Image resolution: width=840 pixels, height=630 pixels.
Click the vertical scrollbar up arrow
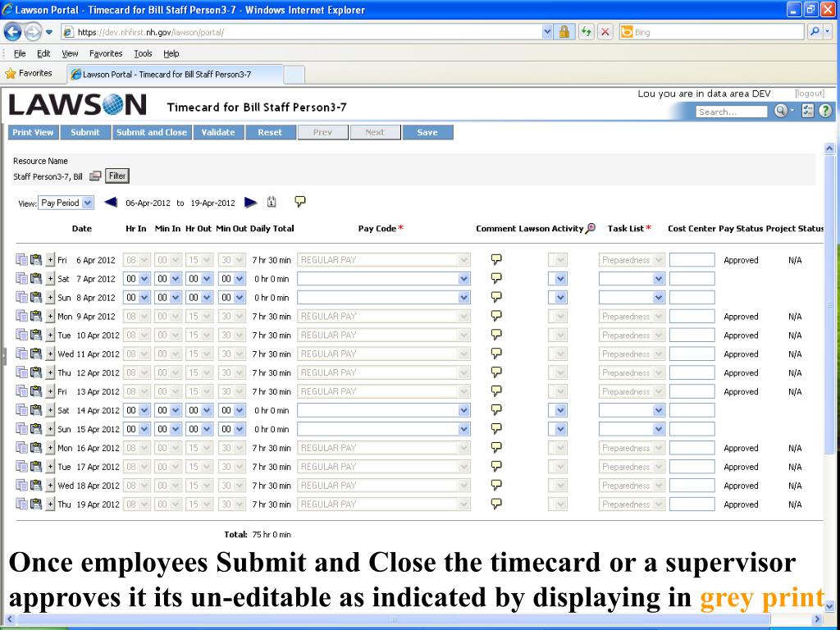[829, 148]
